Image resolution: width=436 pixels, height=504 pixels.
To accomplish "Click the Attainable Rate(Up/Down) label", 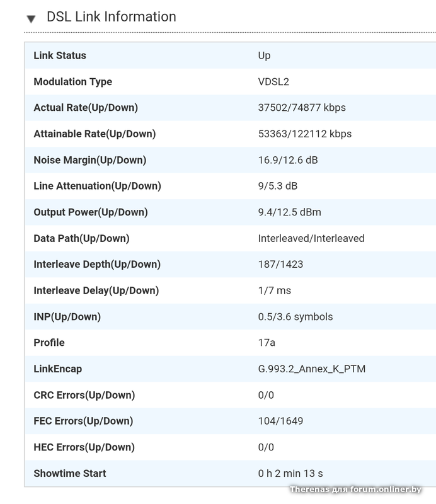I will click(95, 134).
